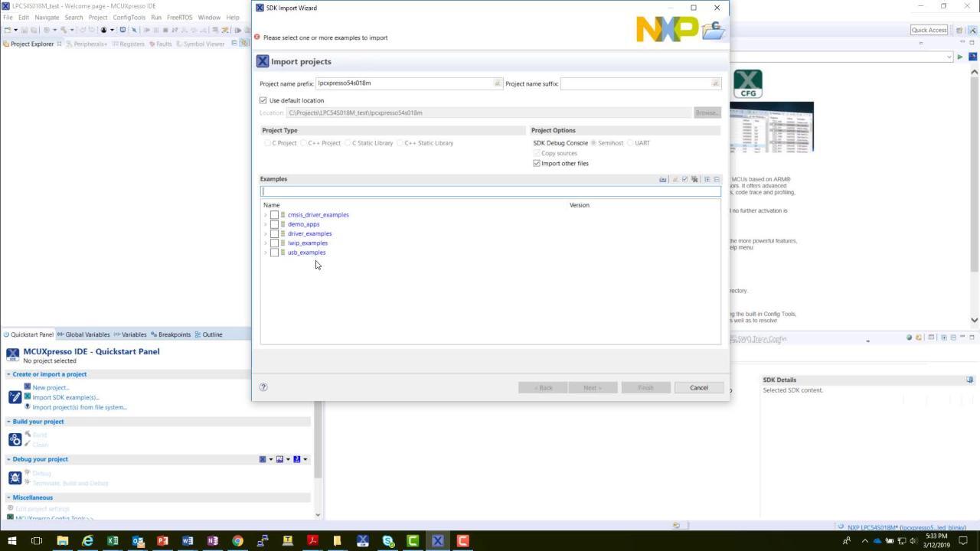Toggle Use default location checkbox
Image resolution: width=980 pixels, height=551 pixels.
pyautogui.click(x=263, y=100)
